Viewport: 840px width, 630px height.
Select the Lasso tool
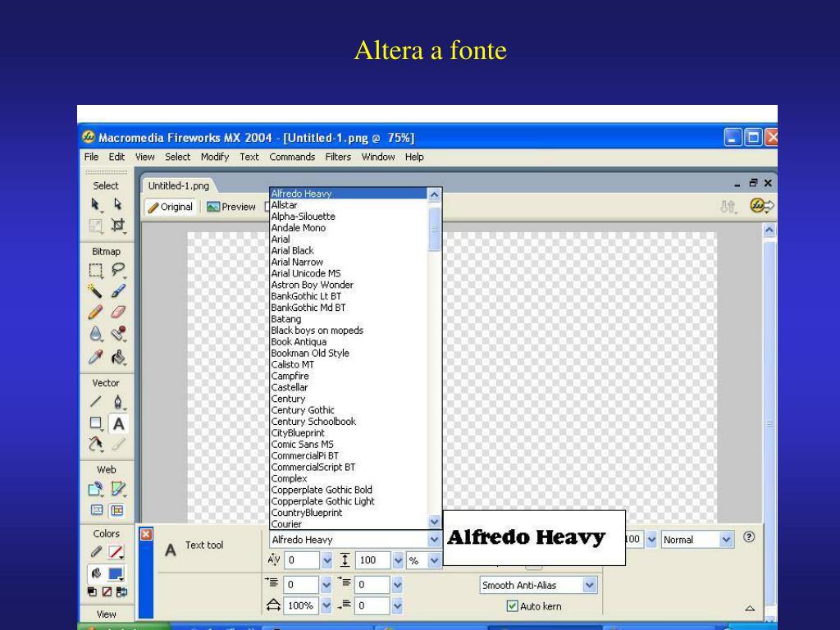click(118, 271)
